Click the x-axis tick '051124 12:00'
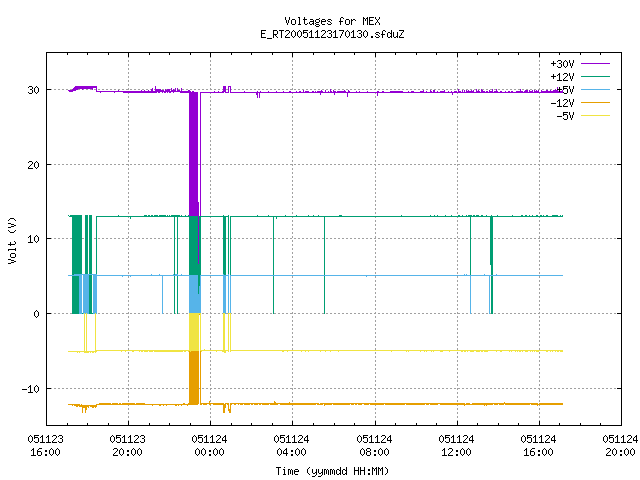 click(456, 446)
